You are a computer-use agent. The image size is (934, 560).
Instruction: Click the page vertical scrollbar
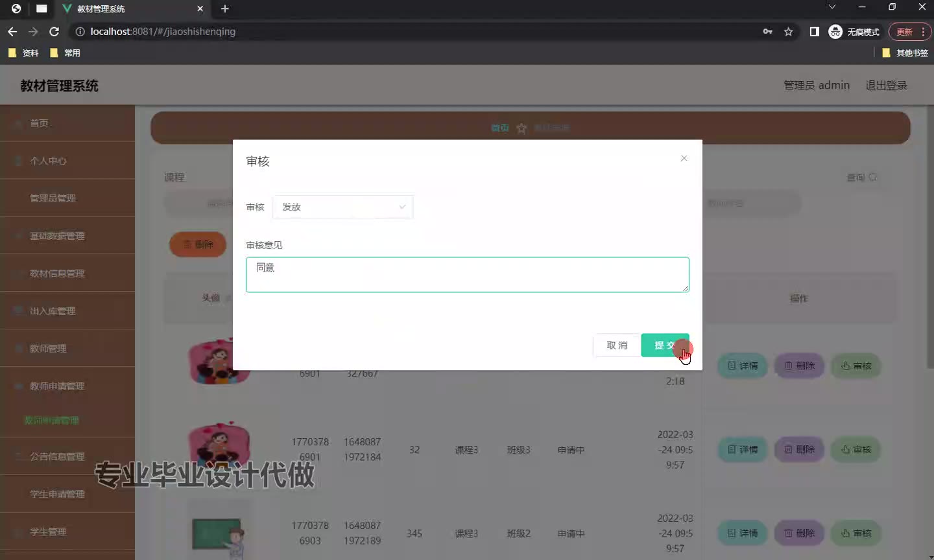click(930, 237)
